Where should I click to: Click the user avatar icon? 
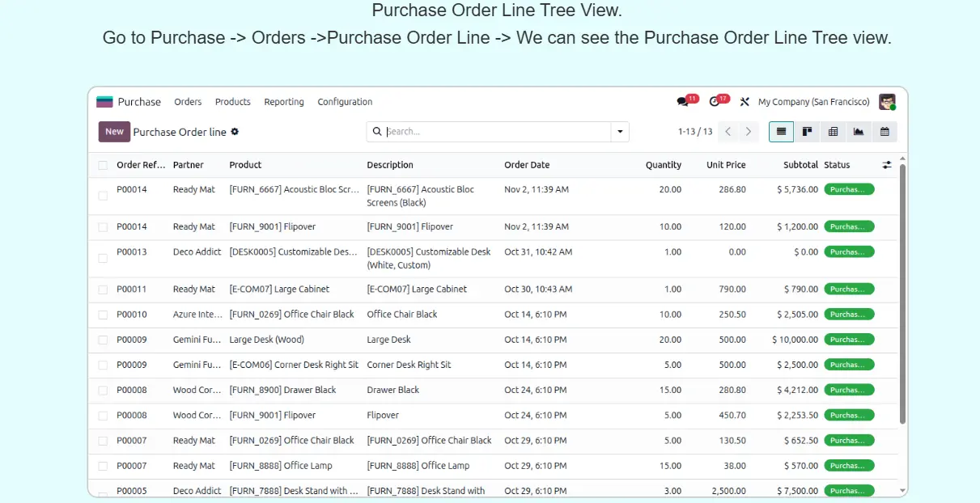pyautogui.click(x=887, y=102)
